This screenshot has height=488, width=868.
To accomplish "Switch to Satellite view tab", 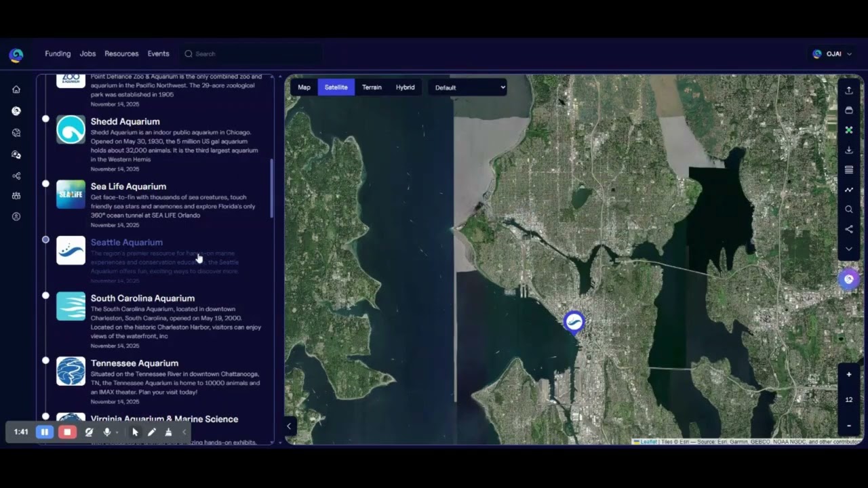I will click(336, 87).
